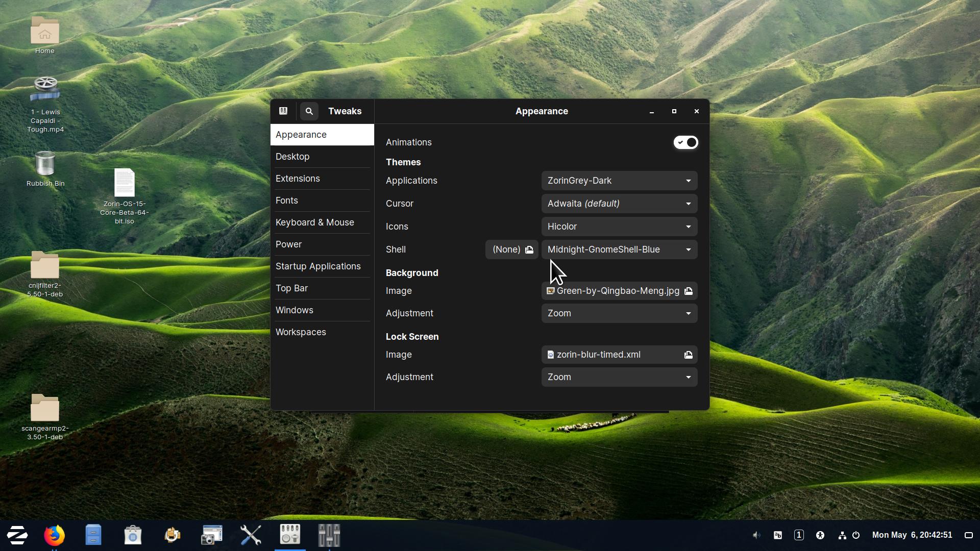
Task: Click the Software Center icon in taskbar
Action: pyautogui.click(x=133, y=535)
